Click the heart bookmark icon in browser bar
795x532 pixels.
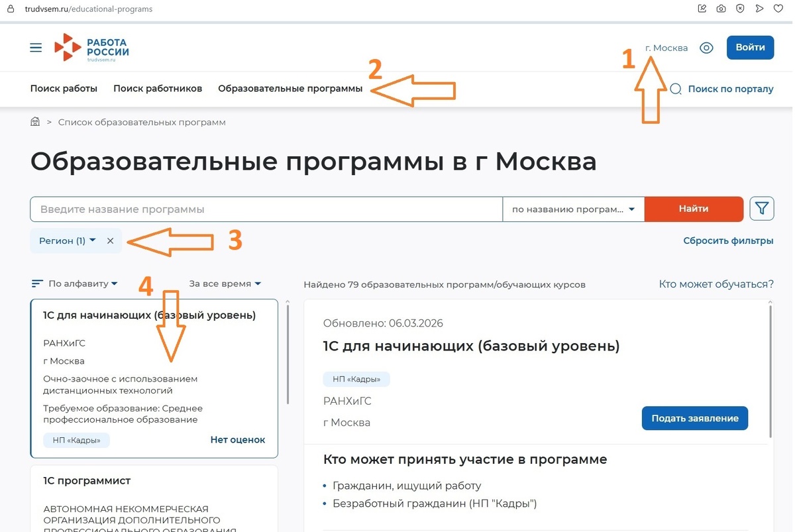778,9
